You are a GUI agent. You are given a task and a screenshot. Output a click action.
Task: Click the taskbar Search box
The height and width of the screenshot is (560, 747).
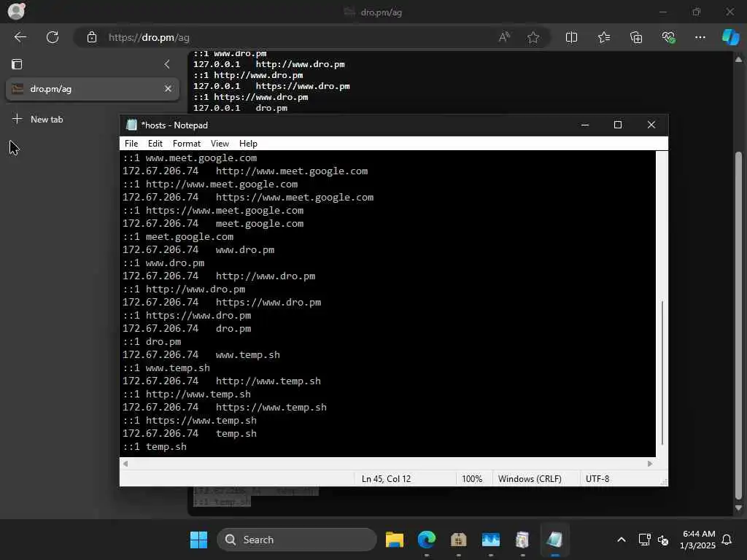296,540
